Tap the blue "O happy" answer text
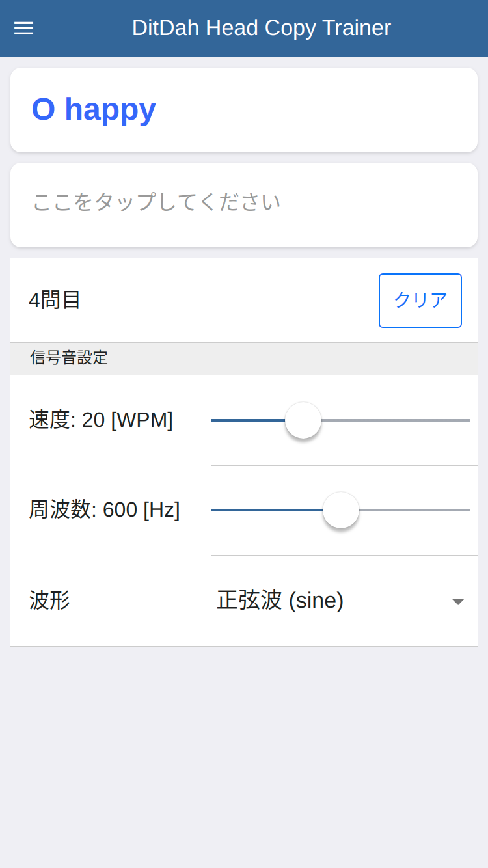This screenshot has height=868, width=488. (x=94, y=109)
